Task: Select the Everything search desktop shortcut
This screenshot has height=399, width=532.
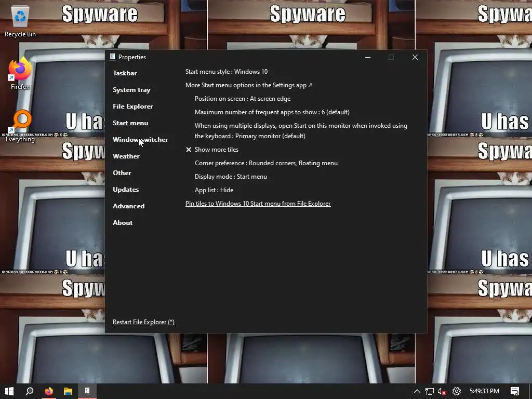Action: [20, 126]
